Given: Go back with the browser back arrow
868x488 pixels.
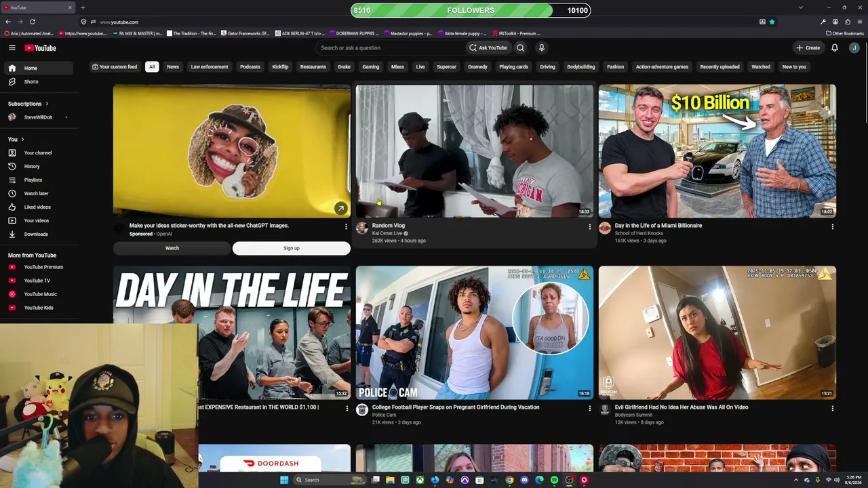Looking at the screenshot, I should point(8,22).
